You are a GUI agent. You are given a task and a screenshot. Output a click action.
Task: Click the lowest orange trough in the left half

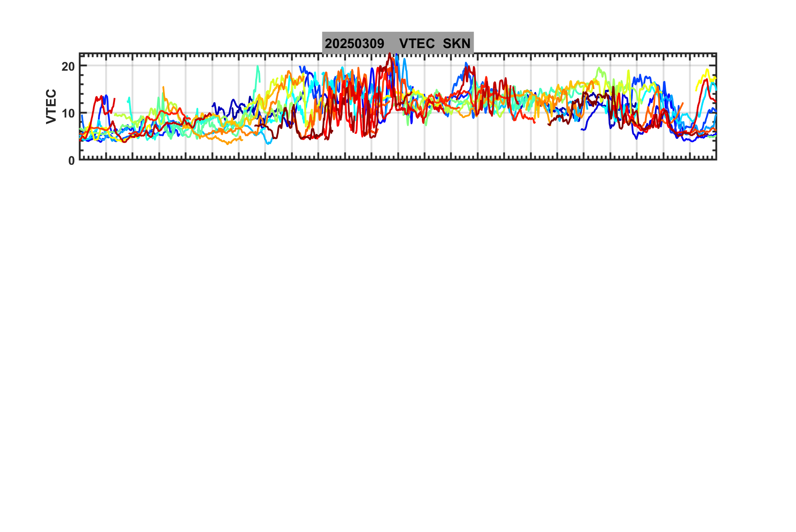pyautogui.click(x=228, y=143)
